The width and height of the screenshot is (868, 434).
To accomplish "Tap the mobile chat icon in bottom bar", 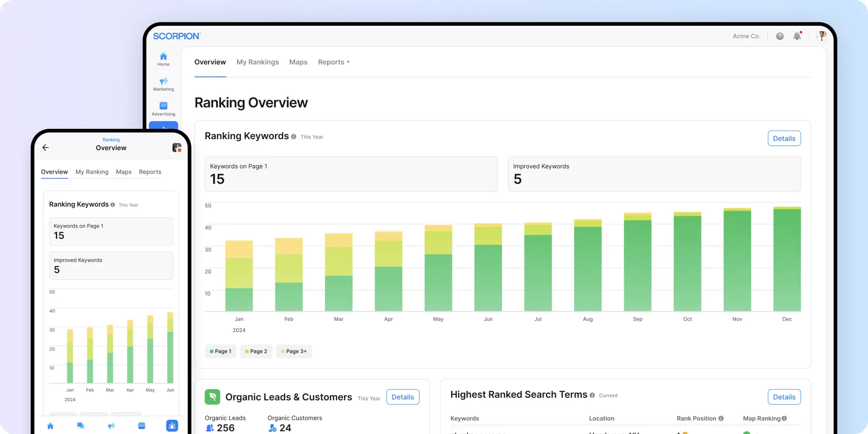I will click(80, 426).
